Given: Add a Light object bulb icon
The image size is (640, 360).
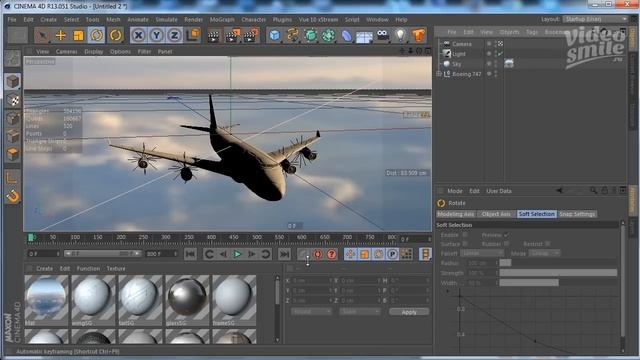Looking at the screenshot, I should pos(400,36).
